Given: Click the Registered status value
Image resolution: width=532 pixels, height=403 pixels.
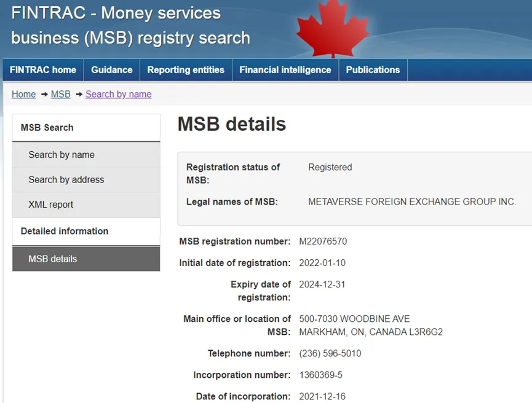Looking at the screenshot, I should point(330,167).
